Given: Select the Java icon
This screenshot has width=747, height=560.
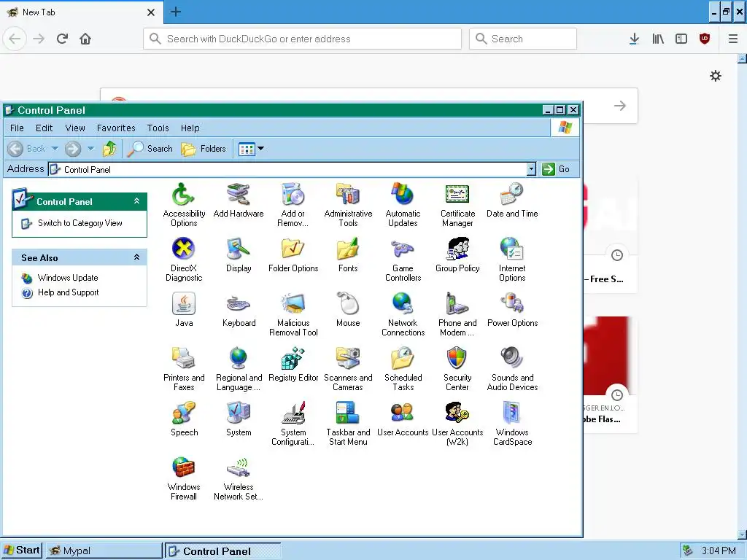Looking at the screenshot, I should pos(184,303).
